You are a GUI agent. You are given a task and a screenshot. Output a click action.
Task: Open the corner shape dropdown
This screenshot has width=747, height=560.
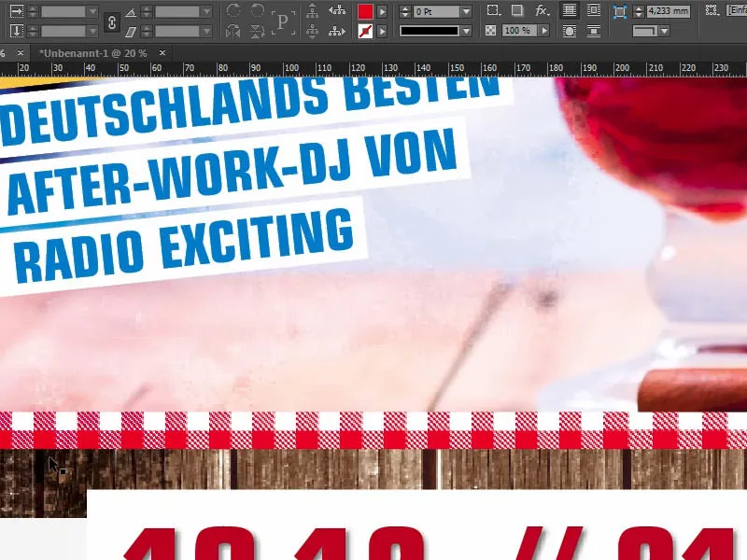[x=664, y=32]
